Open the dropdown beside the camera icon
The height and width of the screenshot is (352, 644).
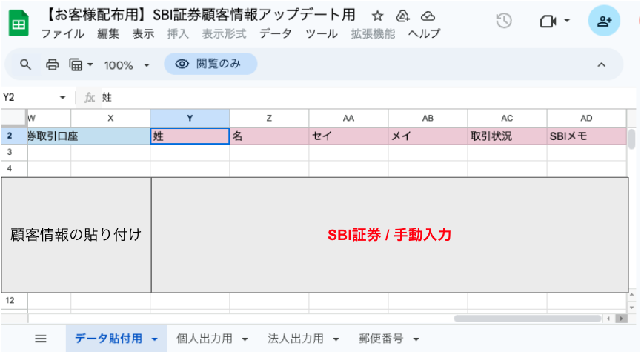[567, 20]
